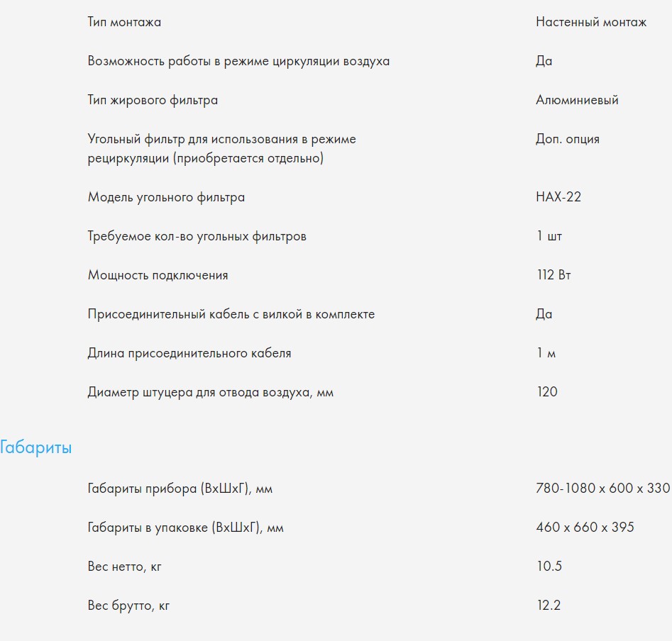Click the '1 м' cable length value
672x641 pixels.
(546, 353)
